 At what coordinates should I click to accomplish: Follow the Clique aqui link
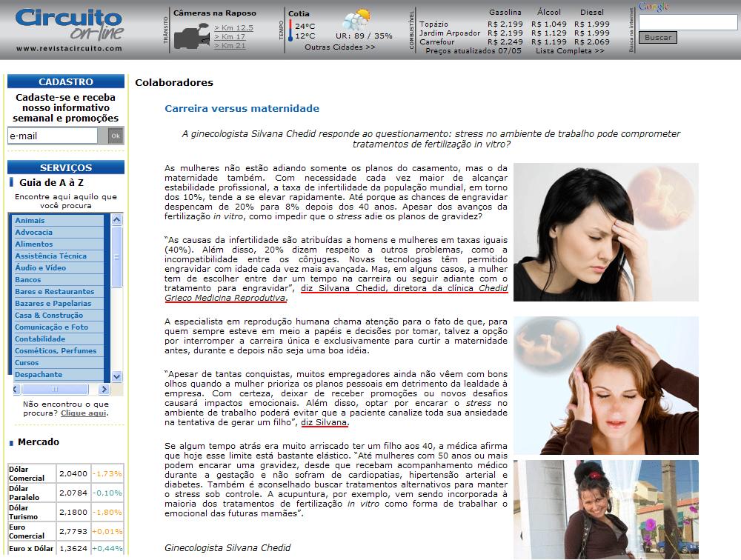[84, 413]
